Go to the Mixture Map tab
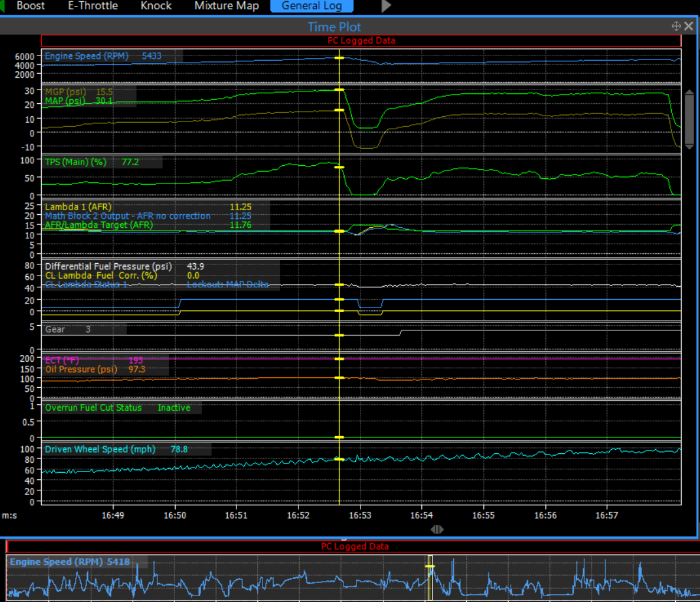 coord(227,6)
